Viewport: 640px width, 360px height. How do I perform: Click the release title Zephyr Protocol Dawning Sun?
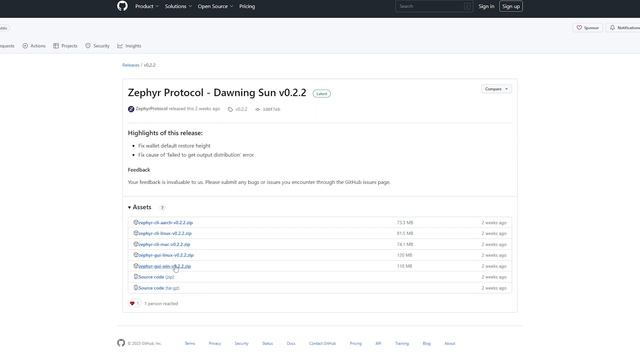pos(217,93)
